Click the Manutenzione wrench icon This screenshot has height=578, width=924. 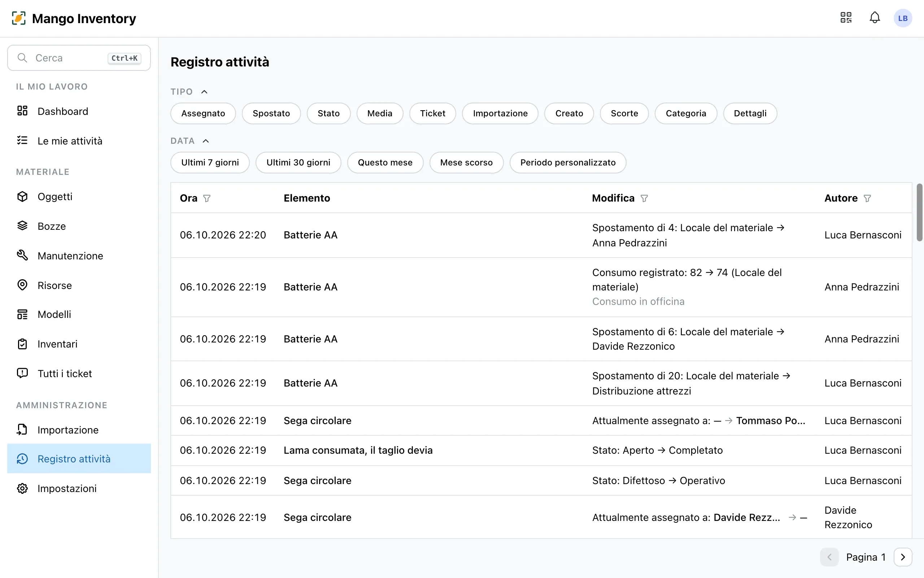pos(22,255)
